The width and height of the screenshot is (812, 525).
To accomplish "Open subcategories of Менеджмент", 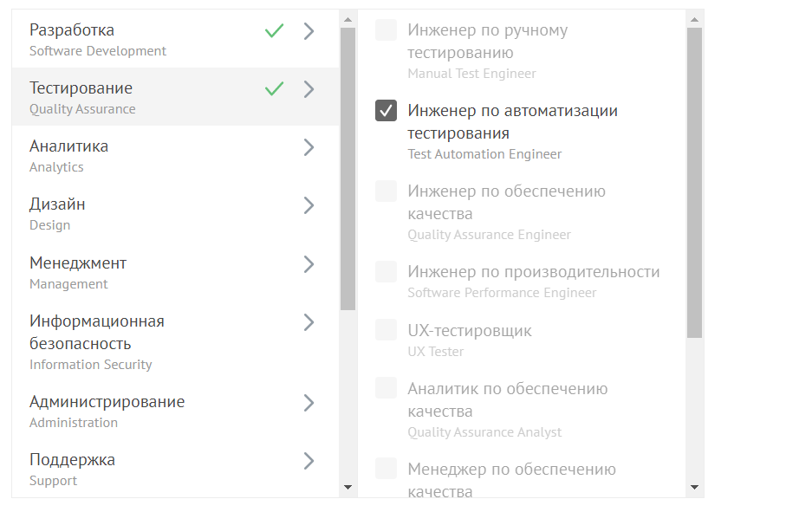I will tap(309, 263).
